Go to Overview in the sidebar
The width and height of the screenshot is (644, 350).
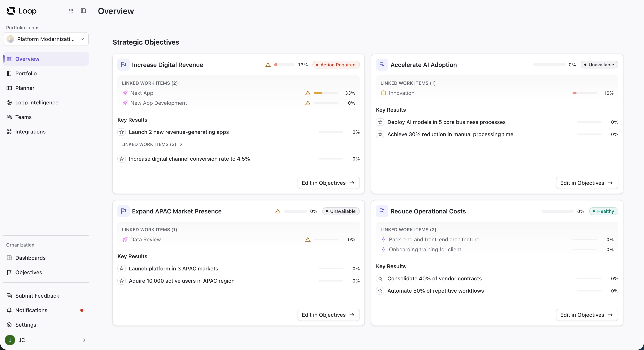[46, 59]
